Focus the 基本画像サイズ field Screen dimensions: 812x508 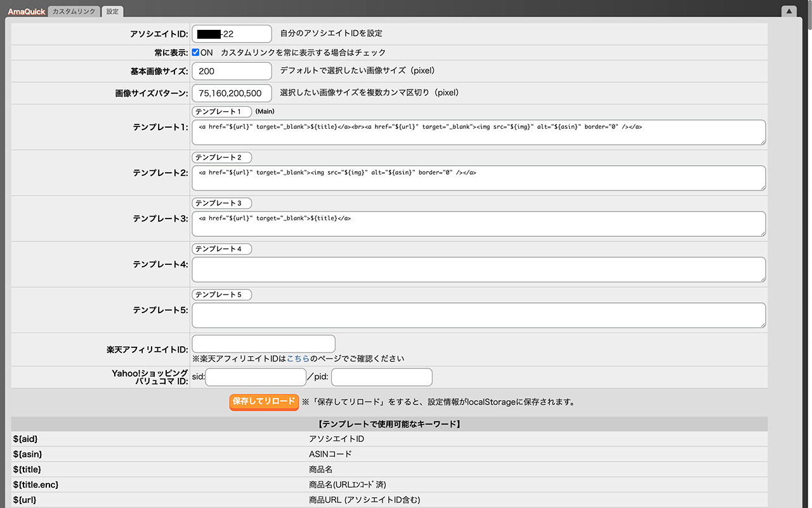point(232,71)
